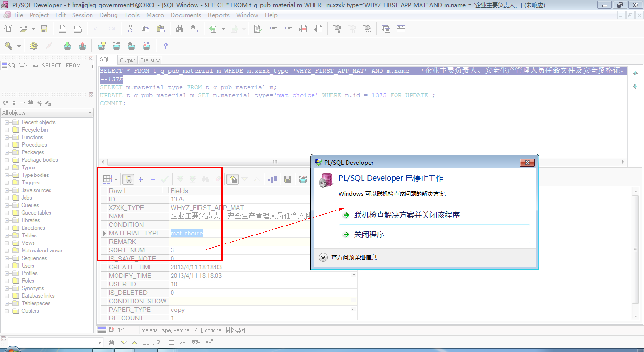Switch to the Statistics tab
The width and height of the screenshot is (644, 352).
click(x=150, y=60)
